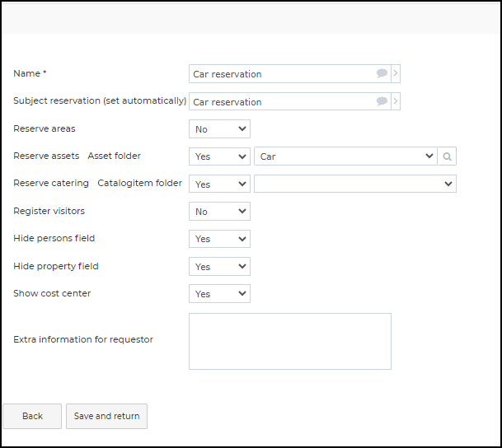Click the Back button
502x448 pixels.
(x=32, y=416)
